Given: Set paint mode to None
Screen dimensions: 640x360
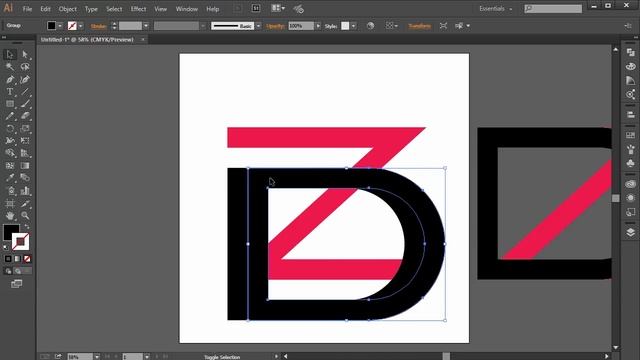Looking at the screenshot, I should pos(27,259).
